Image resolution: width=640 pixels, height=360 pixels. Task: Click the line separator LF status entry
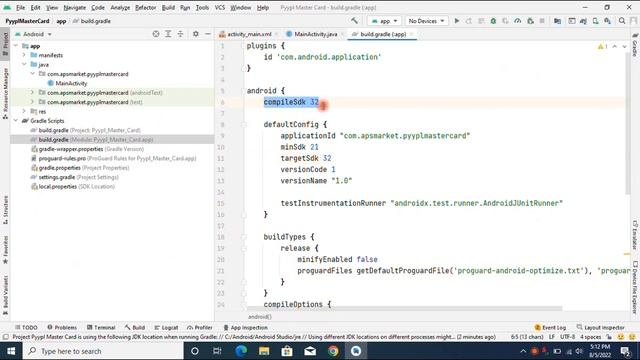tap(551, 337)
